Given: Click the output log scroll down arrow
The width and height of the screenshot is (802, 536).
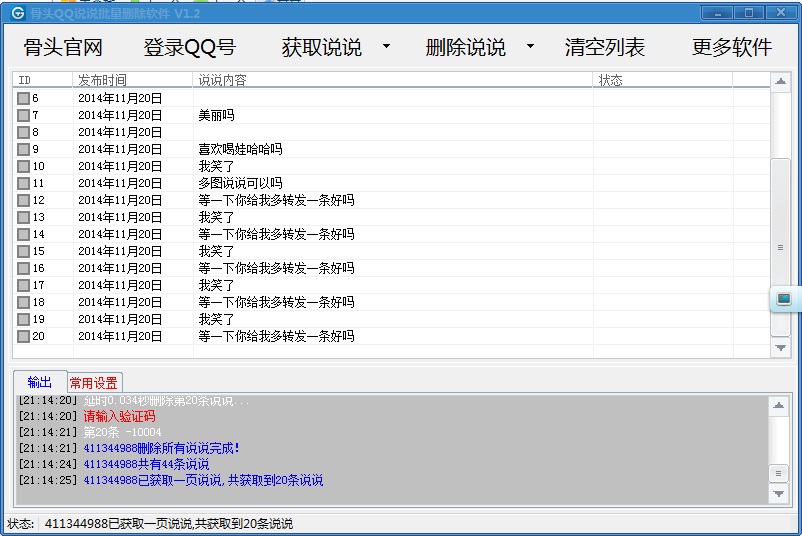Looking at the screenshot, I should coord(778,494).
